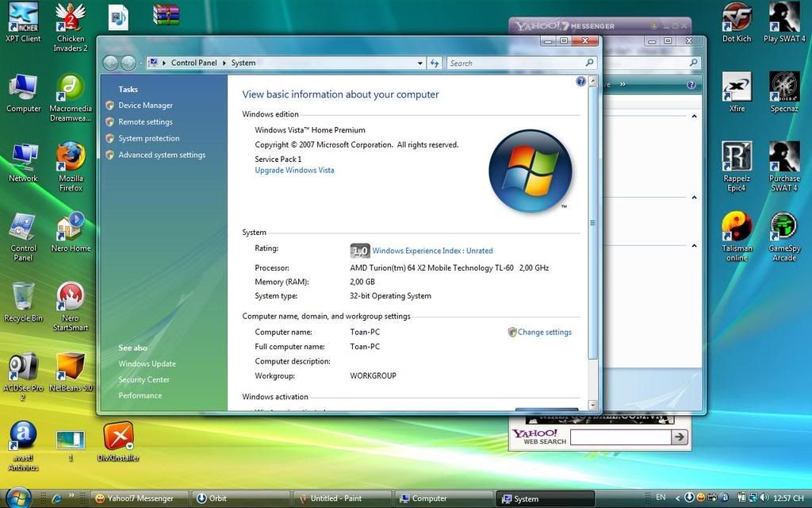812x508 pixels.
Task: Click the Yahoo! Web Search go arrow
Action: pyautogui.click(x=680, y=437)
